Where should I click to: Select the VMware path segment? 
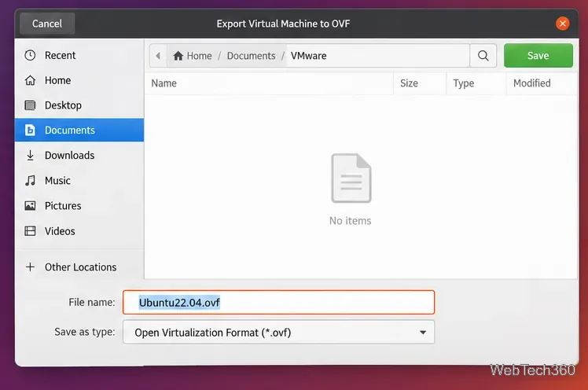coord(308,56)
